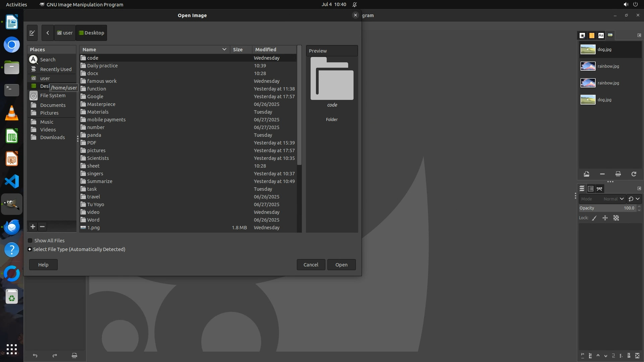Switch to the Patterns tab icon
The width and height of the screenshot is (644, 362).
pyautogui.click(x=592, y=36)
